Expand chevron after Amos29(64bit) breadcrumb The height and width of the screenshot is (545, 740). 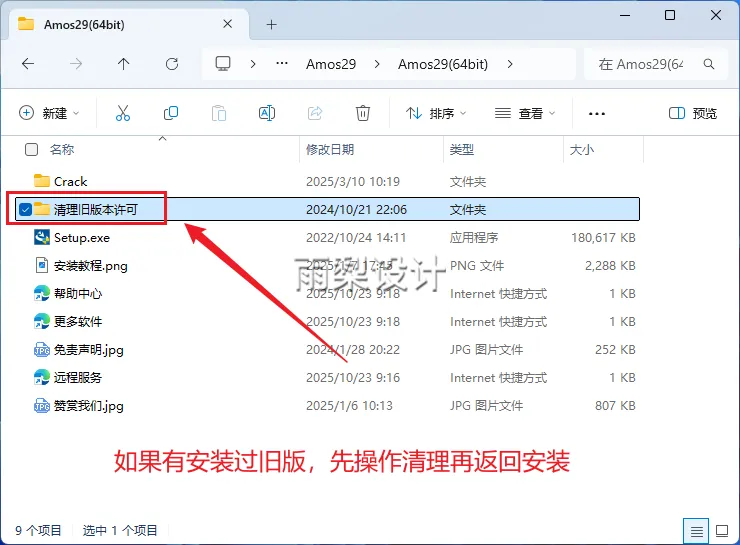tap(510, 64)
